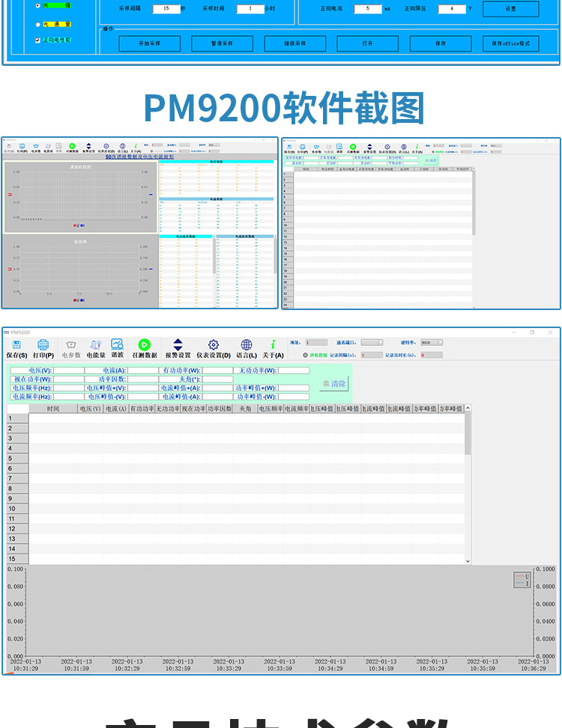Click the main table vertical scrollbar thumb
This screenshot has height=728, width=562.
tap(468, 433)
